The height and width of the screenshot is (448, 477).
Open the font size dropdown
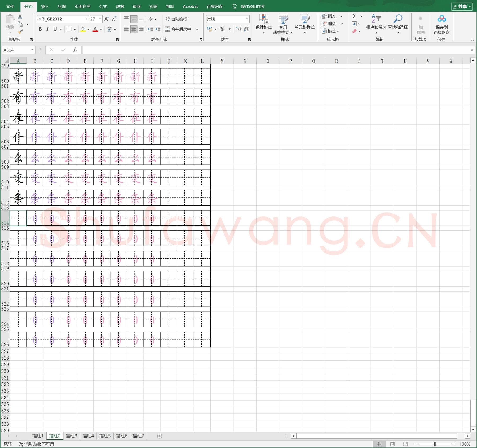100,19
